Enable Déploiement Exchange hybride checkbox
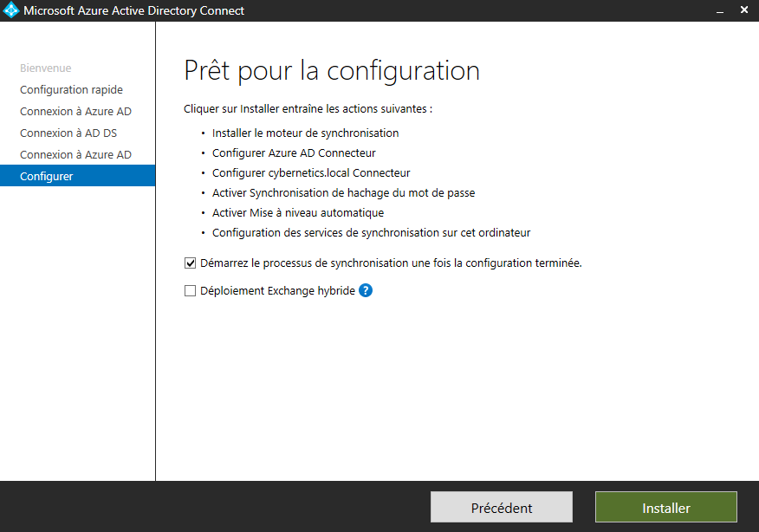759x532 pixels. pyautogui.click(x=191, y=290)
